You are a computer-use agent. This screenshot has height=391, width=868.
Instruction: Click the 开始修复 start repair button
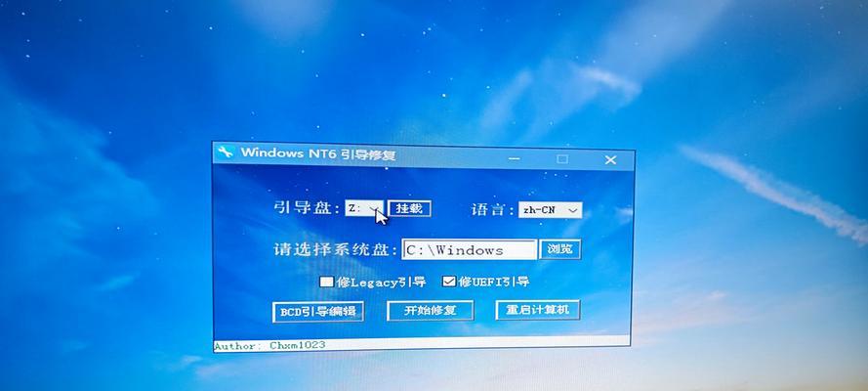pyautogui.click(x=431, y=310)
